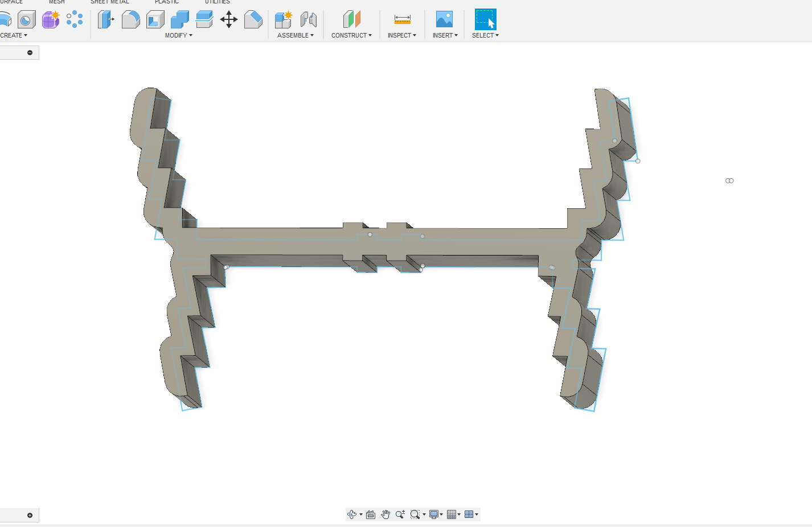Click the Look At icon

click(x=371, y=514)
